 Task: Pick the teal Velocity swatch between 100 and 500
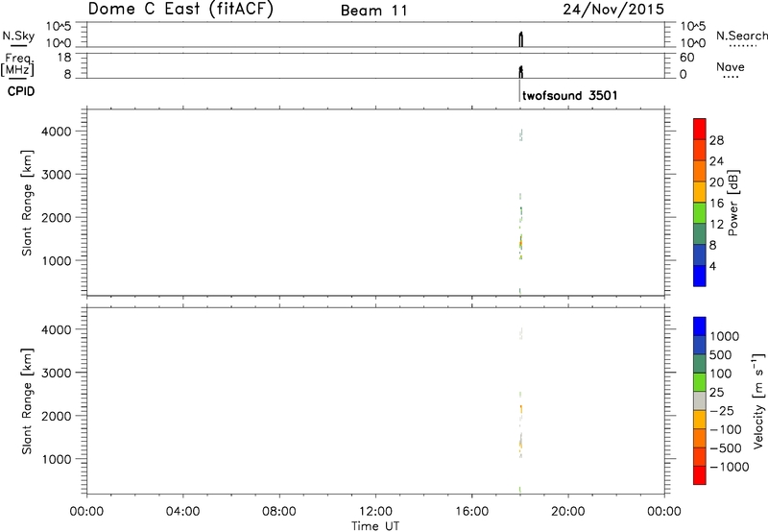(x=700, y=364)
